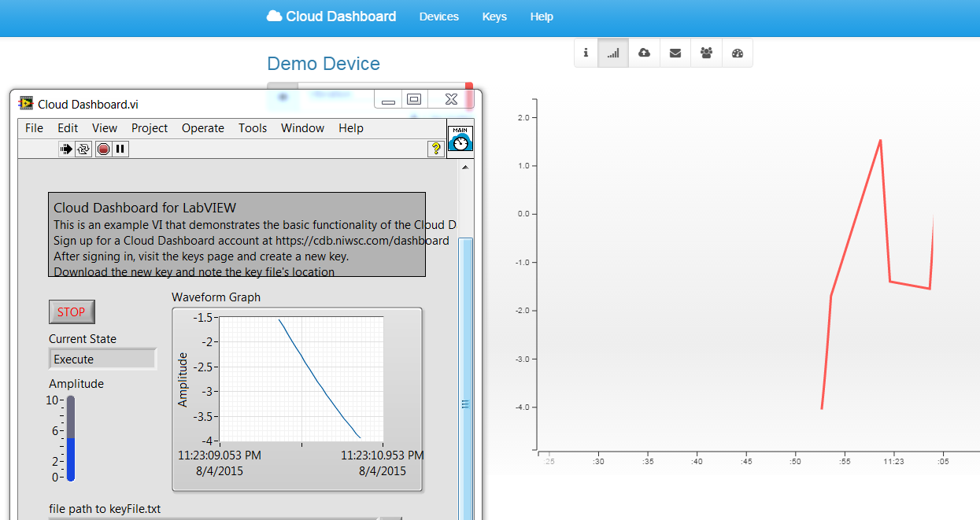Click the 11:23 tick on chart time axis
980x520 pixels.
tap(893, 462)
